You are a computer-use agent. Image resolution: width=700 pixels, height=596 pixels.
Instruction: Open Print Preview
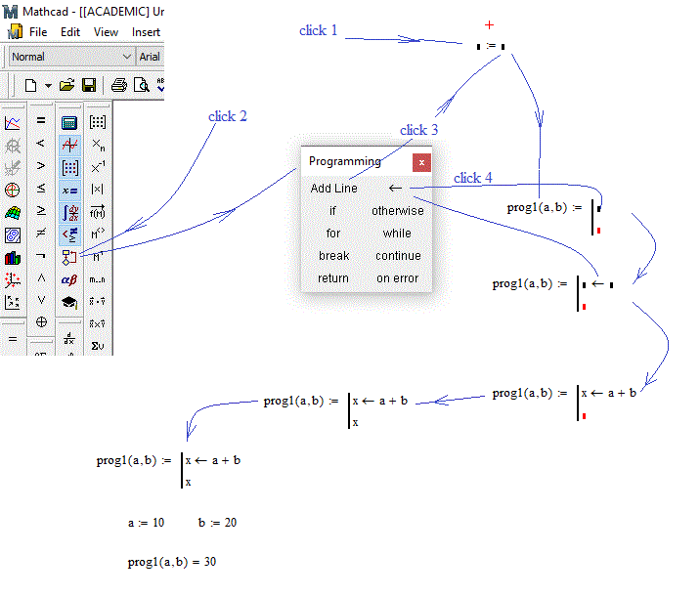click(x=142, y=85)
